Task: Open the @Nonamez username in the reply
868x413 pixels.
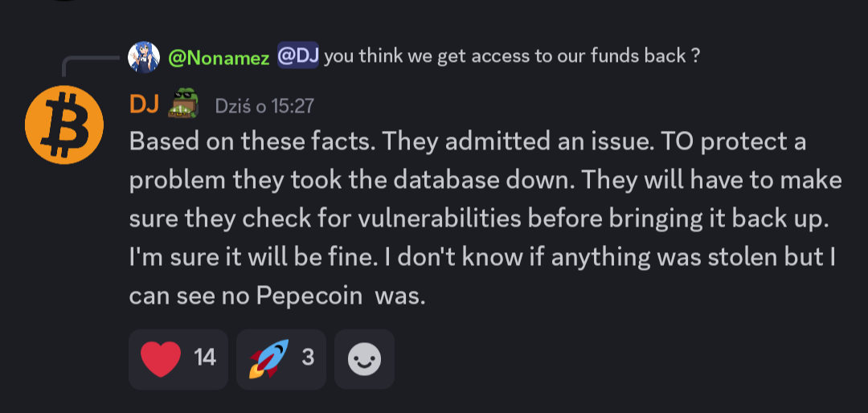Action: tap(219, 57)
